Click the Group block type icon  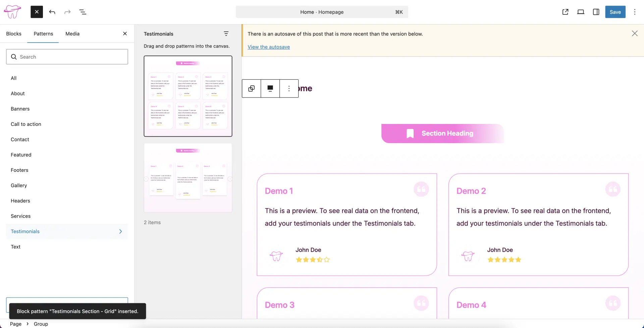point(251,88)
